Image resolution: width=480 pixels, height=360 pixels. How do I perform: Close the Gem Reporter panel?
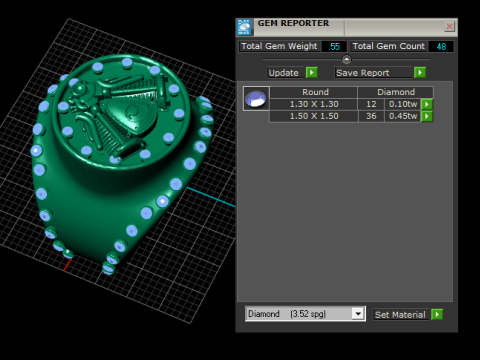tap(449, 26)
